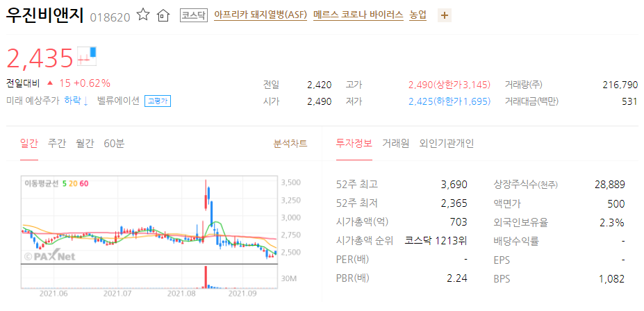This screenshot has width=644, height=311.
Task: Click 시가총액 순위 코스닥 1213위
Action: (x=436, y=241)
